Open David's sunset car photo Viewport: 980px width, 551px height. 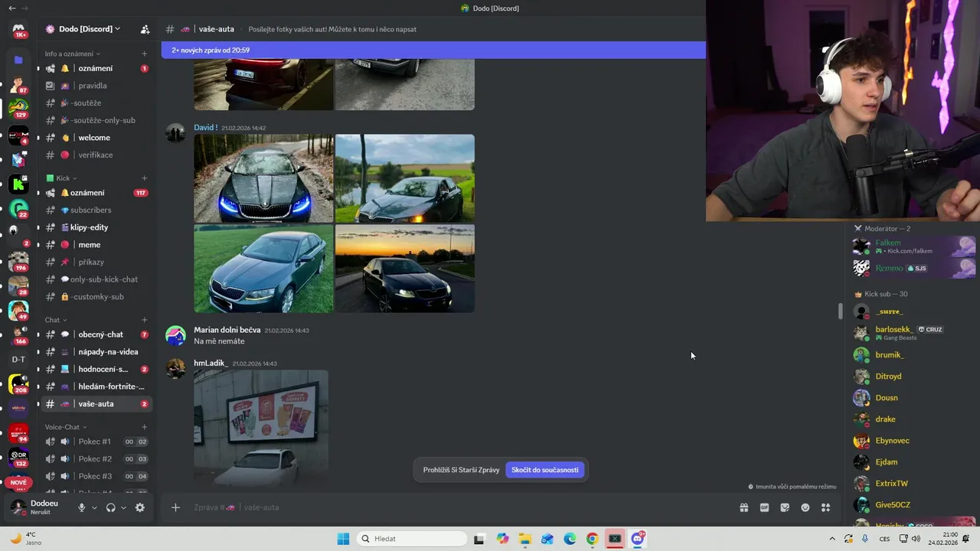click(405, 269)
